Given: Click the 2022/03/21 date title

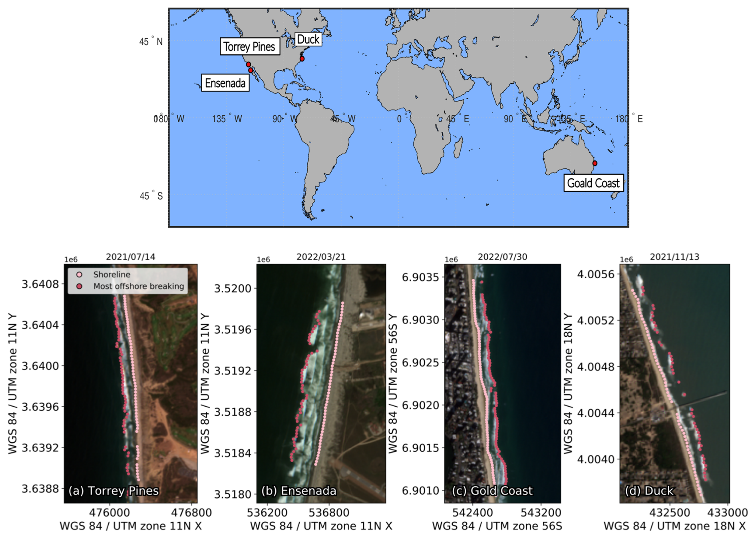Looking at the screenshot, I should [321, 257].
